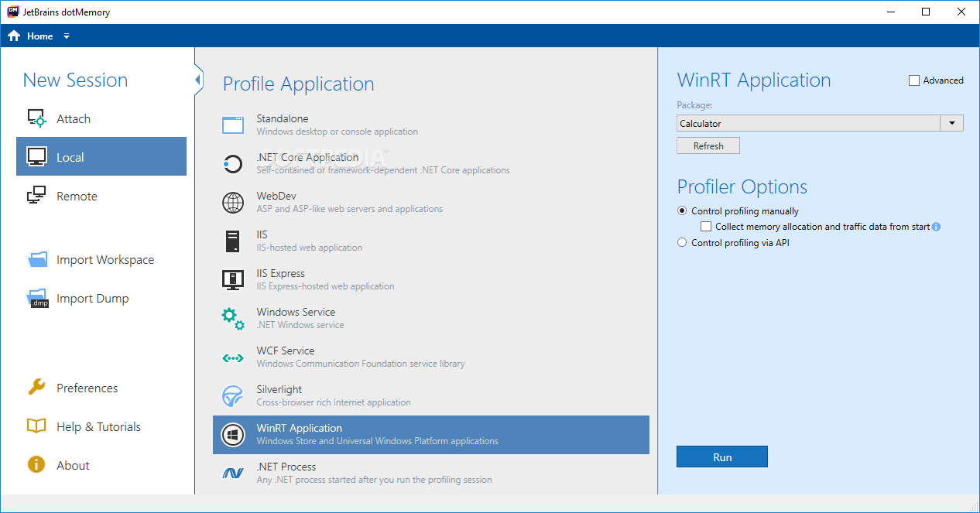Click the Preferences wrench icon
This screenshot has height=513, width=980.
click(37, 388)
